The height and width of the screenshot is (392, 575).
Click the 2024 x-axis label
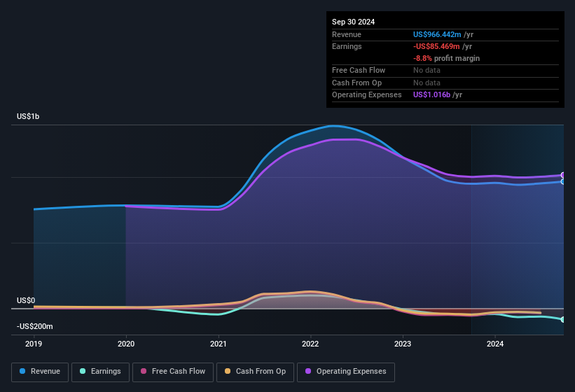(495, 344)
